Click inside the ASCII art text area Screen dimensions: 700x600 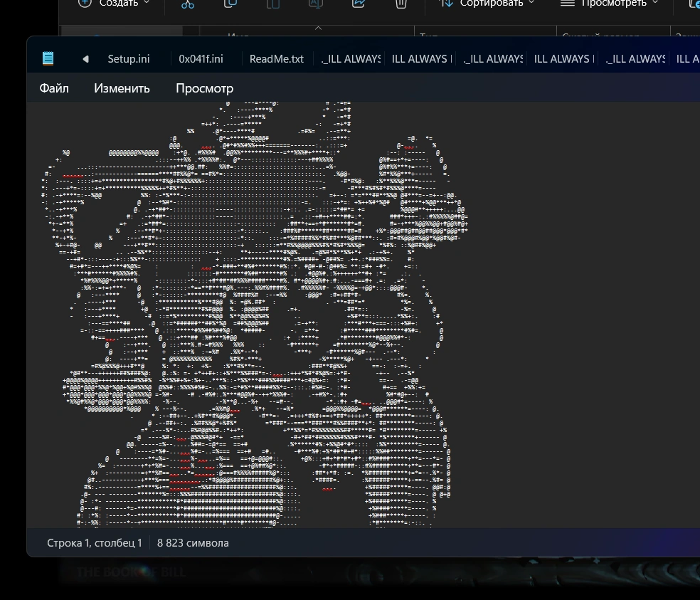pyautogui.click(x=363, y=315)
